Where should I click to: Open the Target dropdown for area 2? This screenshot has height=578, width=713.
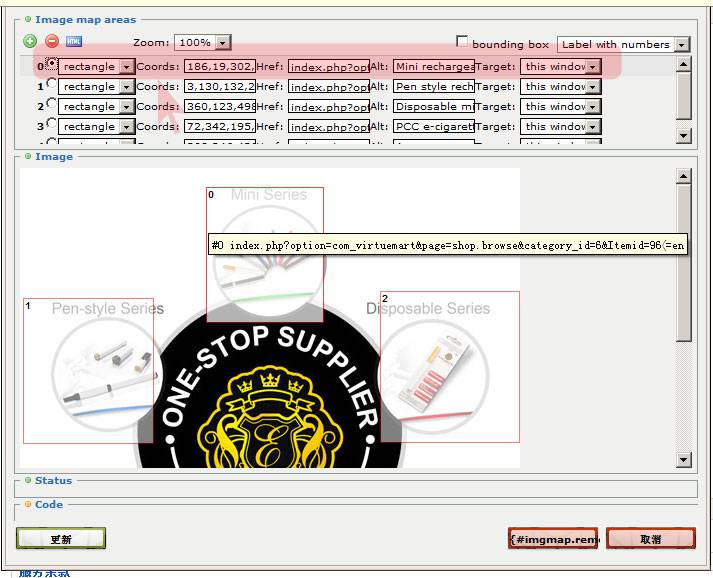(560, 106)
